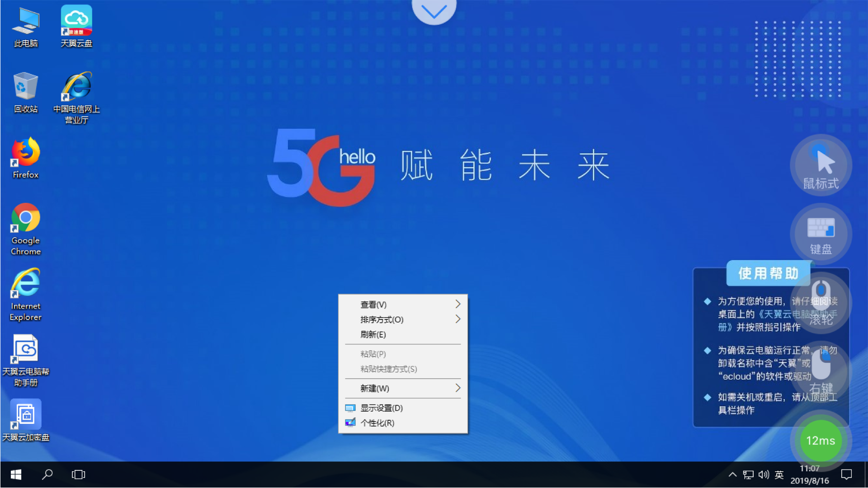This screenshot has height=488, width=868.
Task: Switch to 鼠标式 mouse mode
Action: [x=821, y=167]
